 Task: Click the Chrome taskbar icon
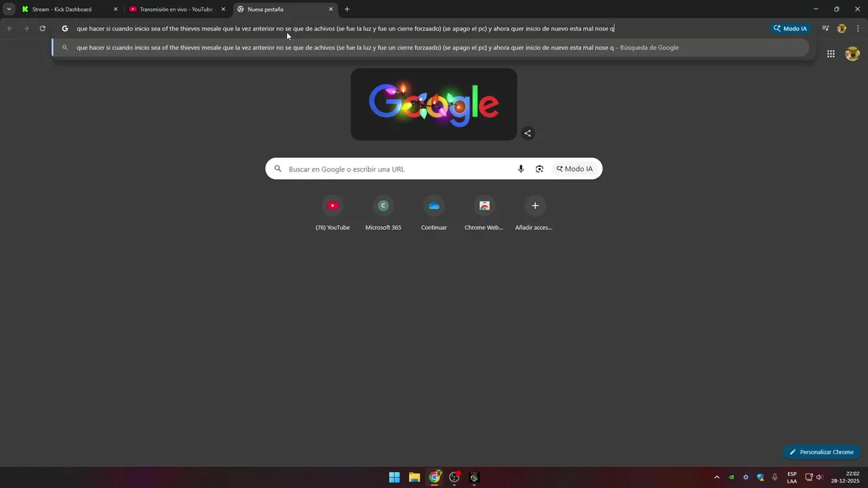pos(435,477)
